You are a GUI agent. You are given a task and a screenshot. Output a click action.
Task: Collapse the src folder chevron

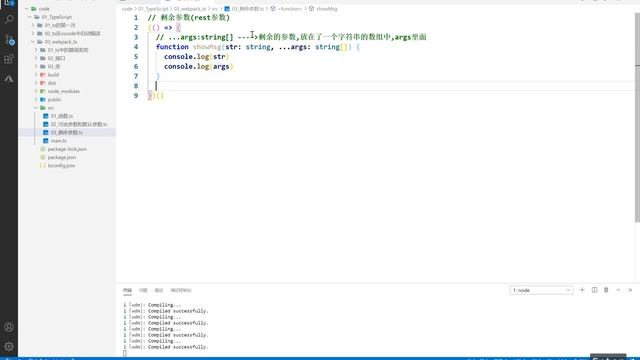[36, 108]
